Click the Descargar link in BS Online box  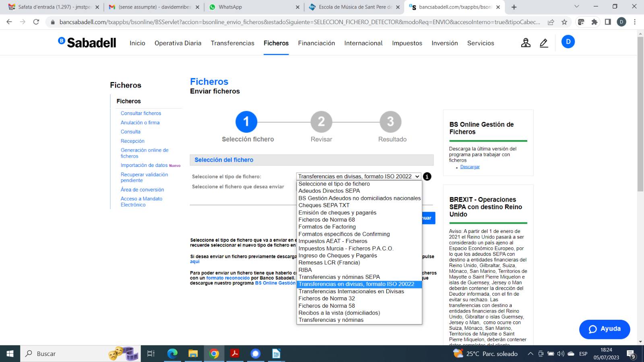tap(470, 167)
